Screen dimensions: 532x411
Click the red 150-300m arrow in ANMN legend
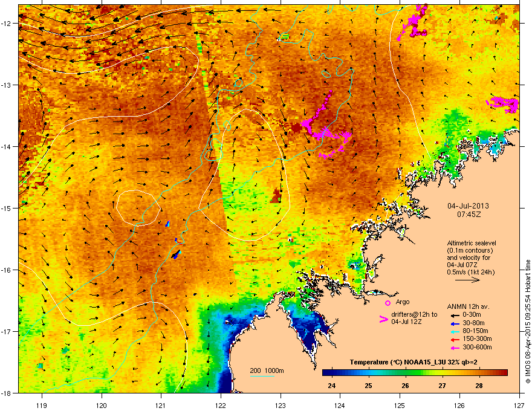pos(455,339)
